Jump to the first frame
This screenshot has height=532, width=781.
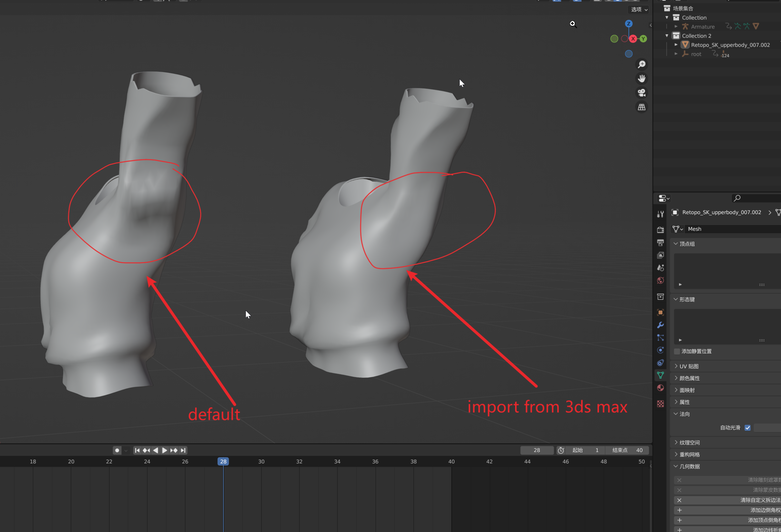pyautogui.click(x=137, y=450)
